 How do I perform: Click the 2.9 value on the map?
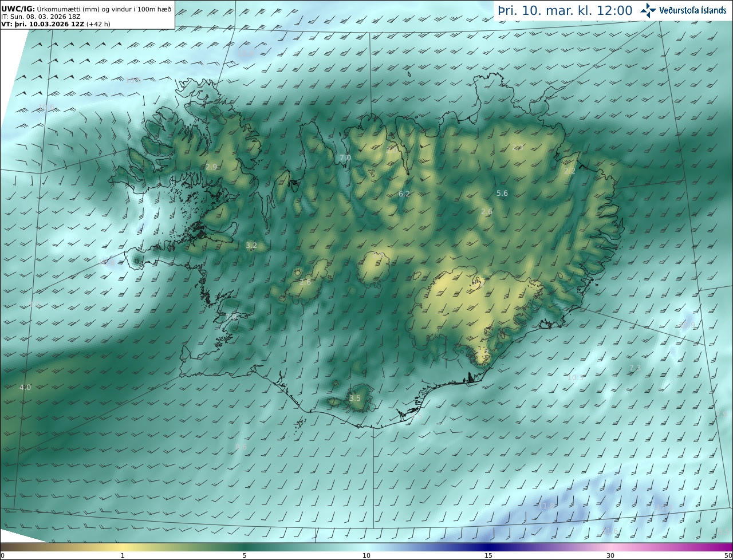(x=211, y=167)
